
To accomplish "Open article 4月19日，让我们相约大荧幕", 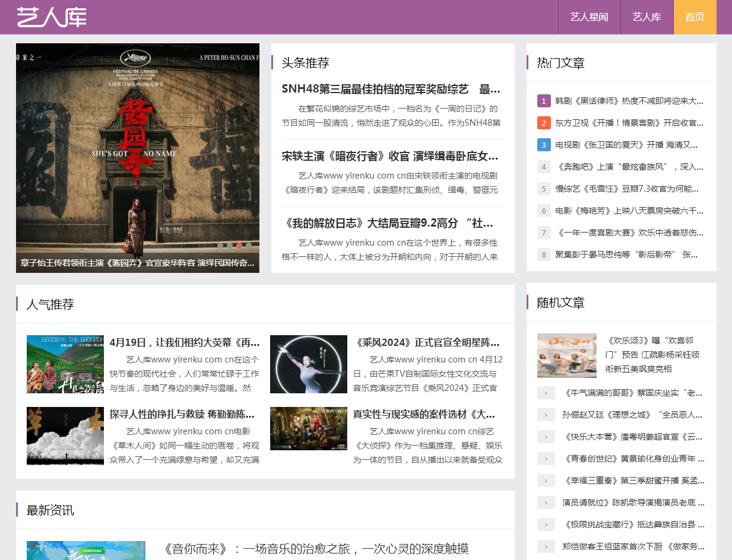I will click(x=185, y=342).
